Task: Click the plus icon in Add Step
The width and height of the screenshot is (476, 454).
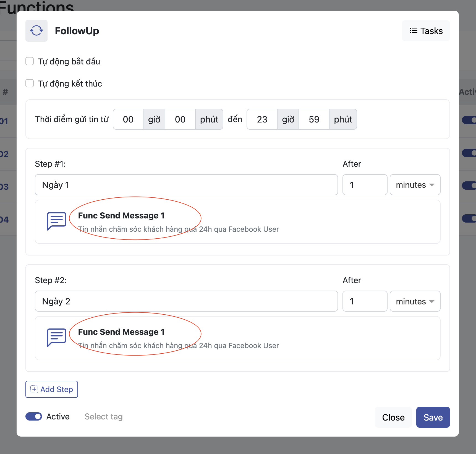Action: pyautogui.click(x=34, y=389)
